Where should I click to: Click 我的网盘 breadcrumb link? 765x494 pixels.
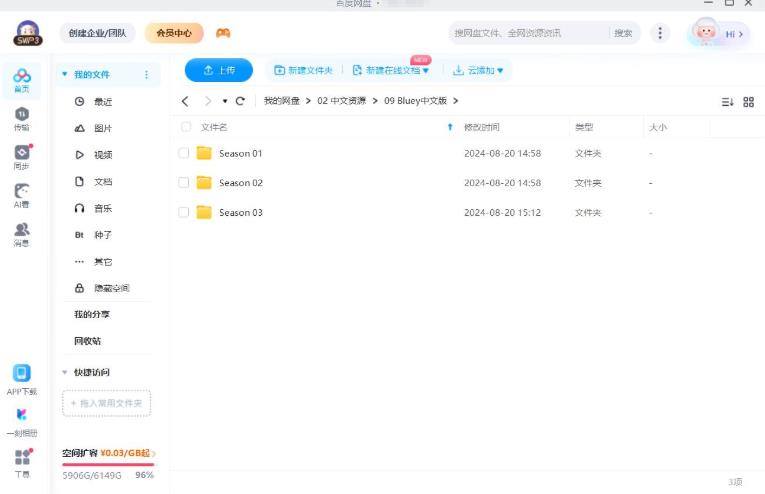coord(282,101)
